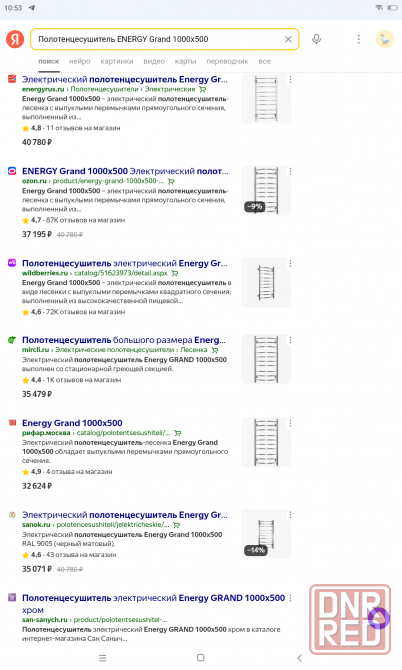
Task: Tap the purple Alice assistant floating button
Action: (379, 618)
